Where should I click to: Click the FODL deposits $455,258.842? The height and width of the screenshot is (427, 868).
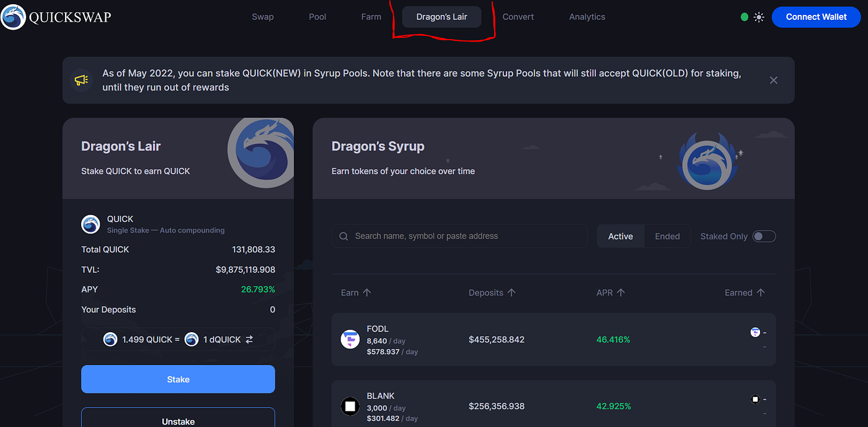(x=497, y=340)
